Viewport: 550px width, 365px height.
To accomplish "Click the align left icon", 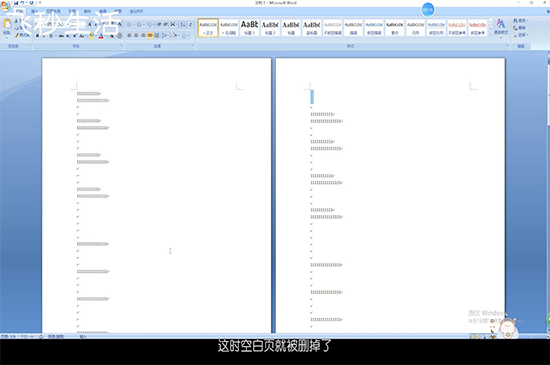I will pos(129,35).
